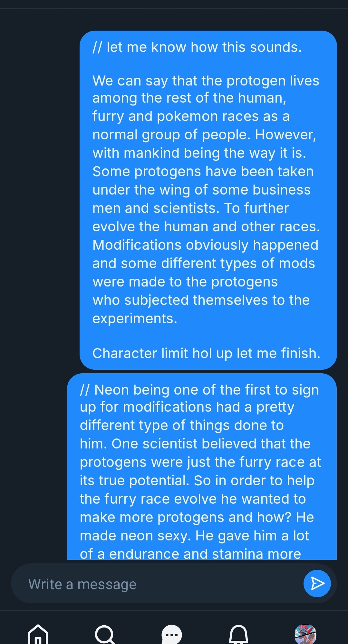Select the second message starting "// Neon being"
The width and height of the screenshot is (348, 644).
[x=202, y=468]
